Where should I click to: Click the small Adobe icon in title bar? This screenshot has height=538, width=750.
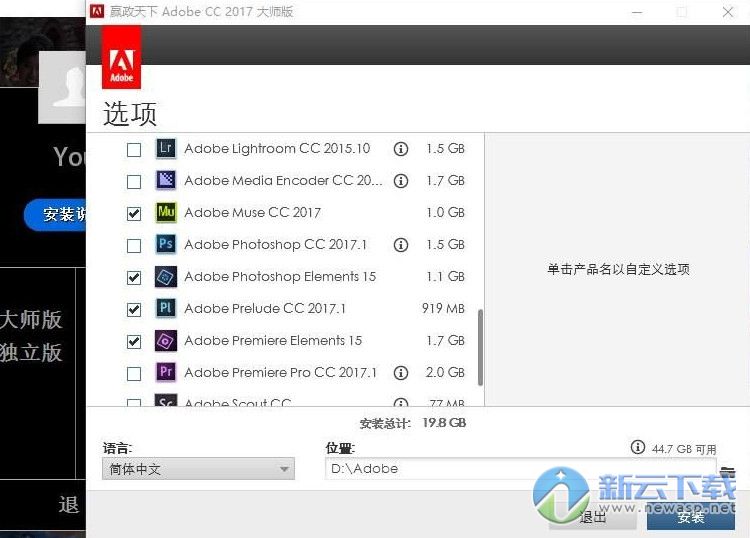coord(97,11)
